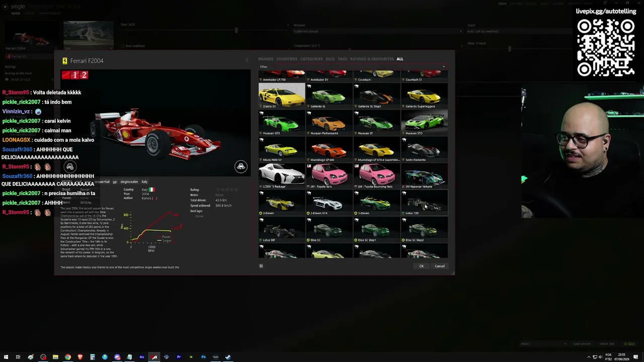Select the Elise SC Step2 car

tap(424, 230)
